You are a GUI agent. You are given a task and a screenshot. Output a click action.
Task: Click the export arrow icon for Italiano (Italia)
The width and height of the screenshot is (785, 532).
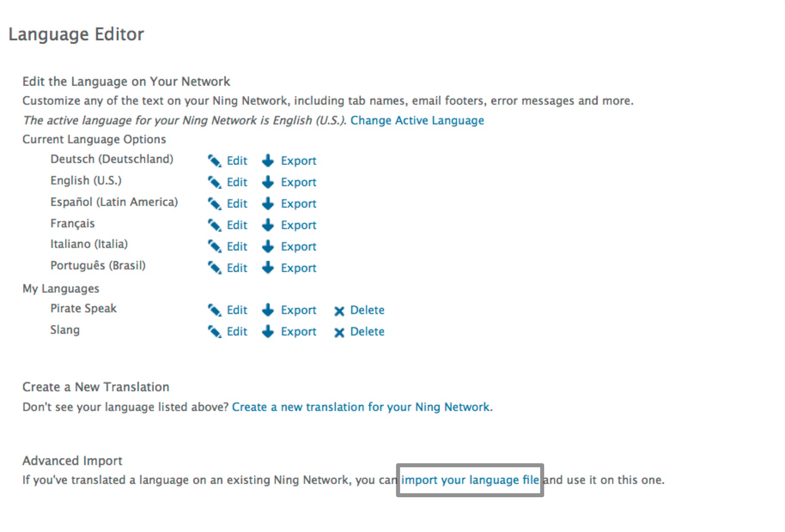[x=268, y=247]
